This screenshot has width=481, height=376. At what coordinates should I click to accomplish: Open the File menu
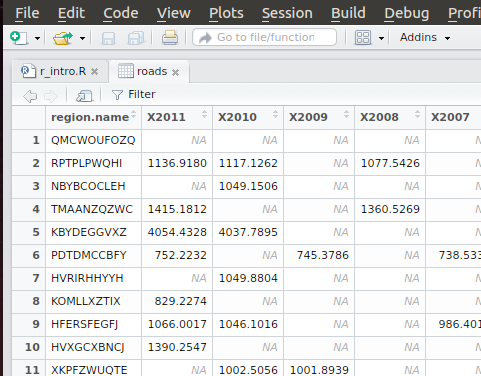pyautogui.click(x=27, y=13)
